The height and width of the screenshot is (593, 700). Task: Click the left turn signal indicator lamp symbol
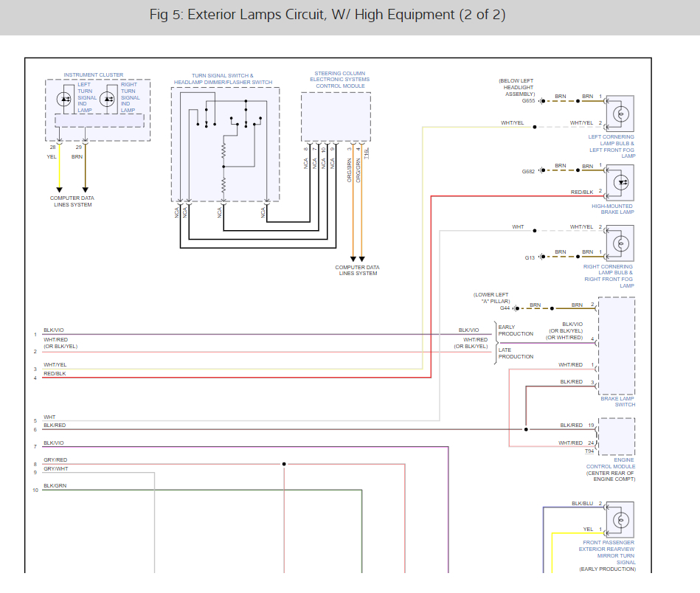tap(65, 98)
